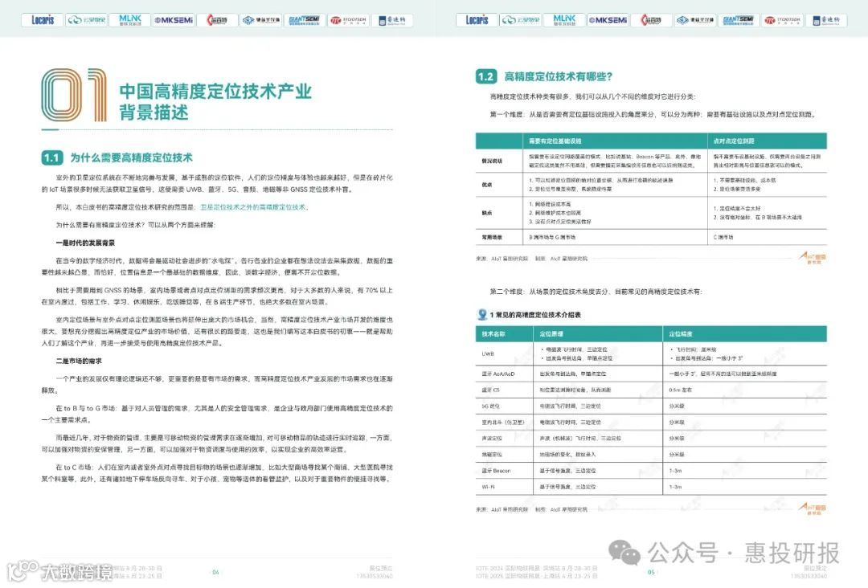Click the heading 高精度定位技术有哪些?
This screenshot has width=868, height=588.
tap(558, 76)
